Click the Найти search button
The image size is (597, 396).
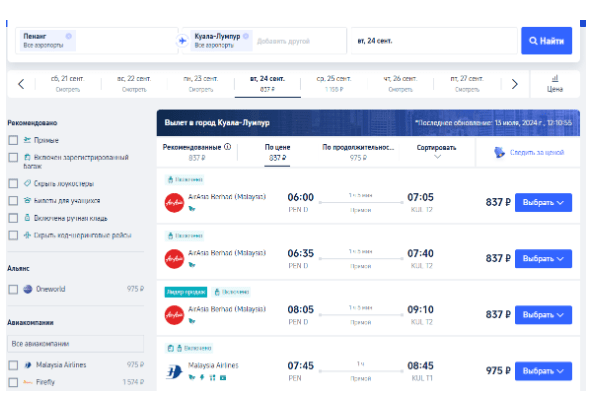546,41
